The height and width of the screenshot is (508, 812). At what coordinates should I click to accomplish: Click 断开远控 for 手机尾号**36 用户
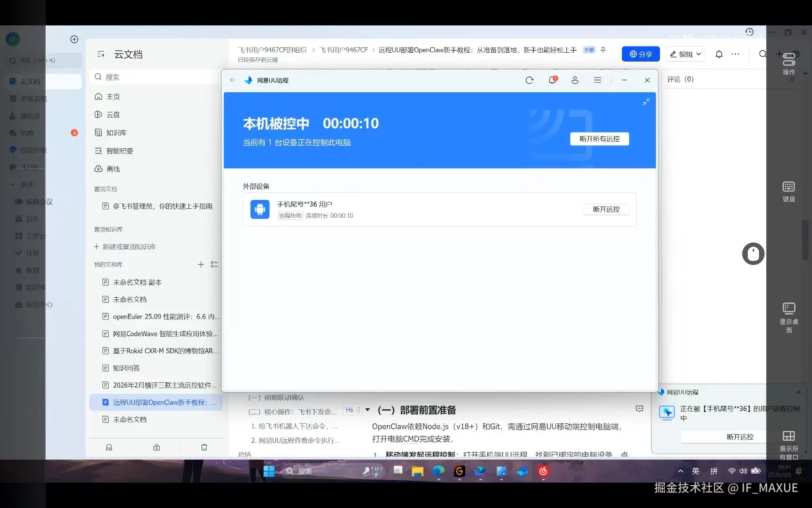click(x=606, y=209)
